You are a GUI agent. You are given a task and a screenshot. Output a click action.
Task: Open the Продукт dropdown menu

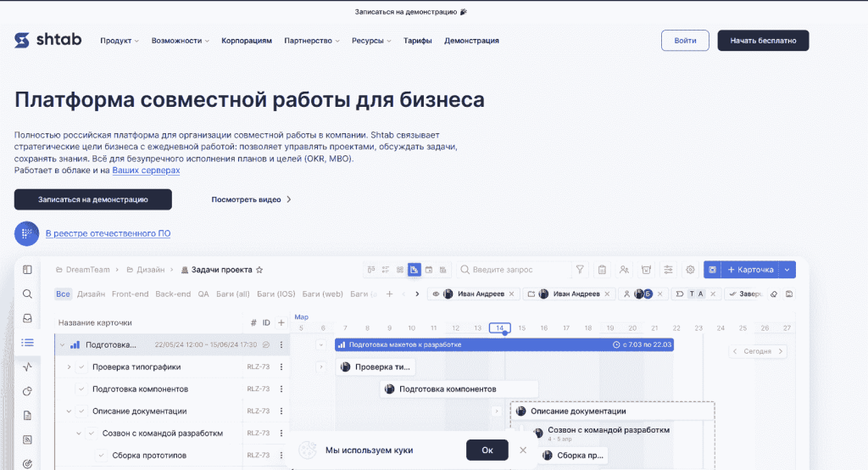pos(119,41)
